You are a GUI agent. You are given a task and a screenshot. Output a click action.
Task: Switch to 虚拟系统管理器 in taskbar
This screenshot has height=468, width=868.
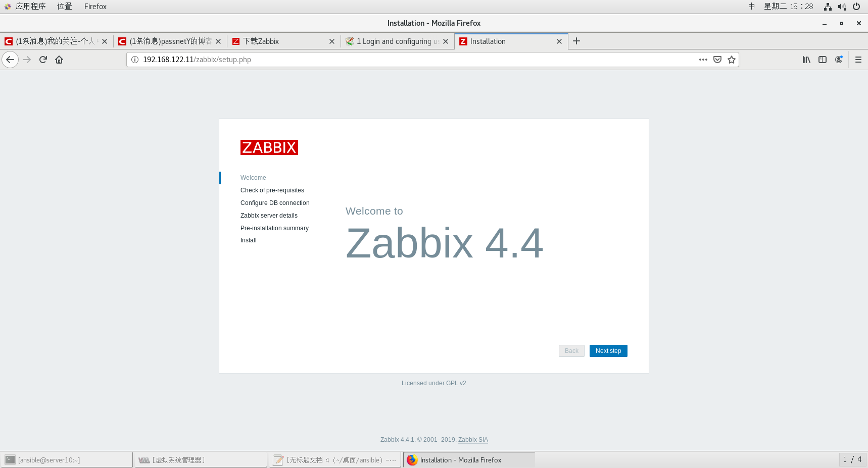click(201, 460)
